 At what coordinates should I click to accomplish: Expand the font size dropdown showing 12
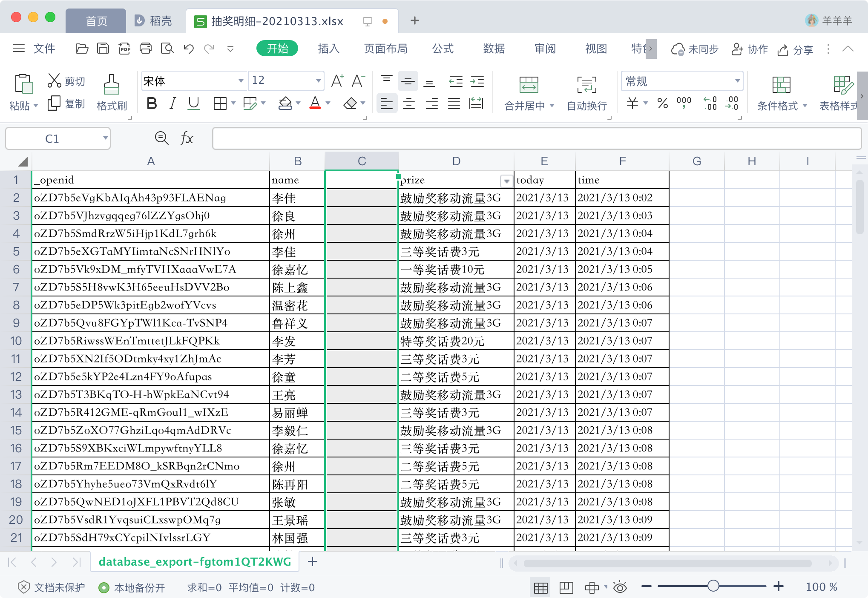[318, 80]
